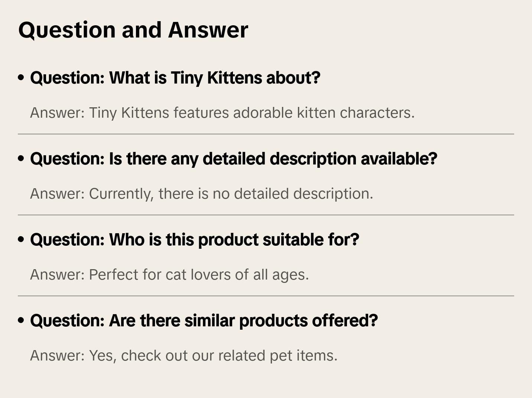This screenshot has height=398, width=532.
Task: Click the 'Answer:' label before 'Currently, there is no'
Action: pos(58,194)
